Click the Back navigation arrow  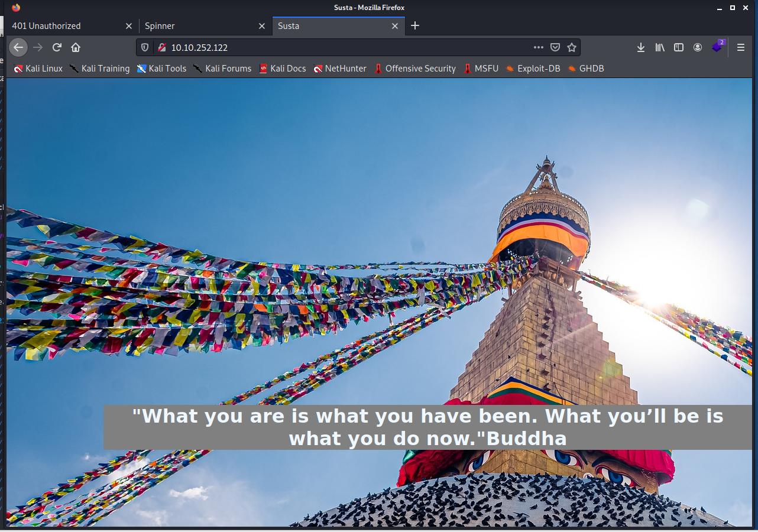[x=18, y=47]
